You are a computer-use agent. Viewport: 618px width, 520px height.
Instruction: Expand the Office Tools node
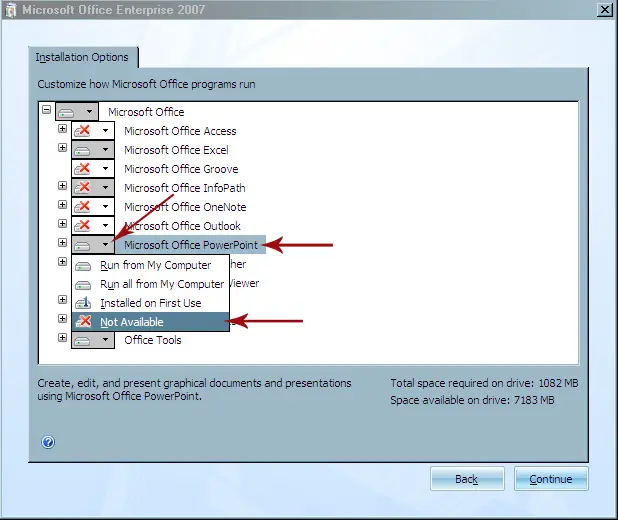(62, 337)
